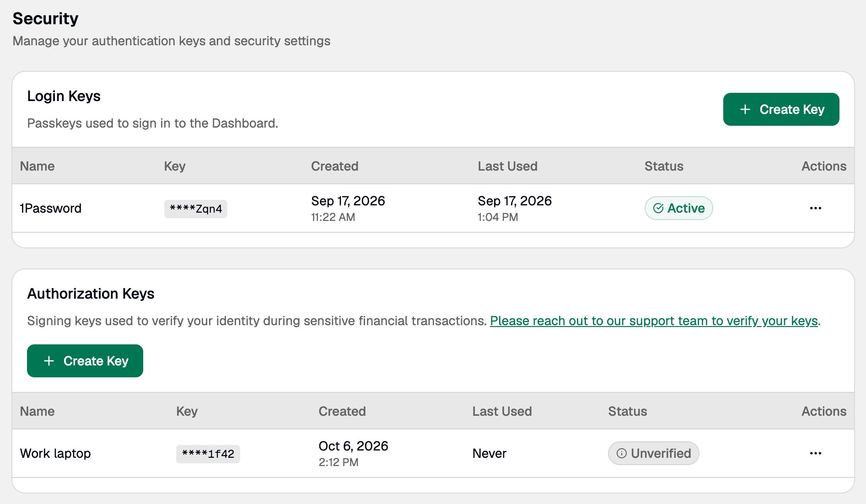The width and height of the screenshot is (866, 504).
Task: Click the Work laptop key name
Action: coord(55,453)
